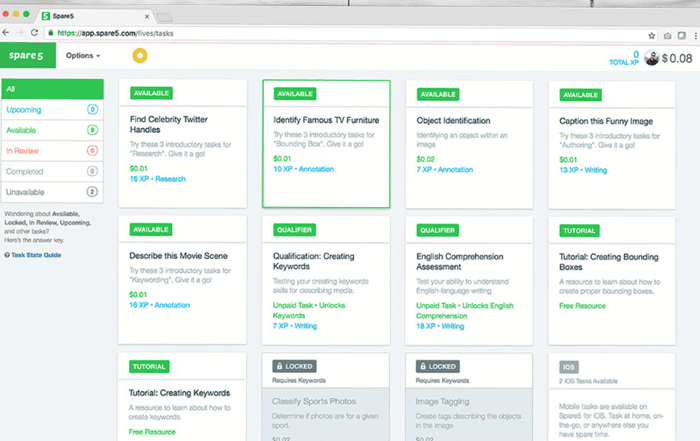
Task: Click AVAILABLE badge on Find Celebrity Twitter Handles
Action: [x=151, y=93]
